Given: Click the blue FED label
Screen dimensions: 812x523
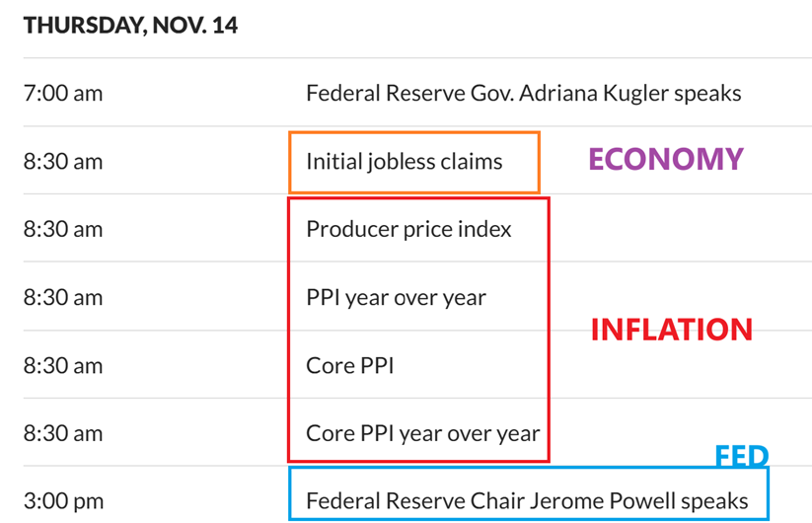Looking at the screenshot, I should [x=741, y=456].
